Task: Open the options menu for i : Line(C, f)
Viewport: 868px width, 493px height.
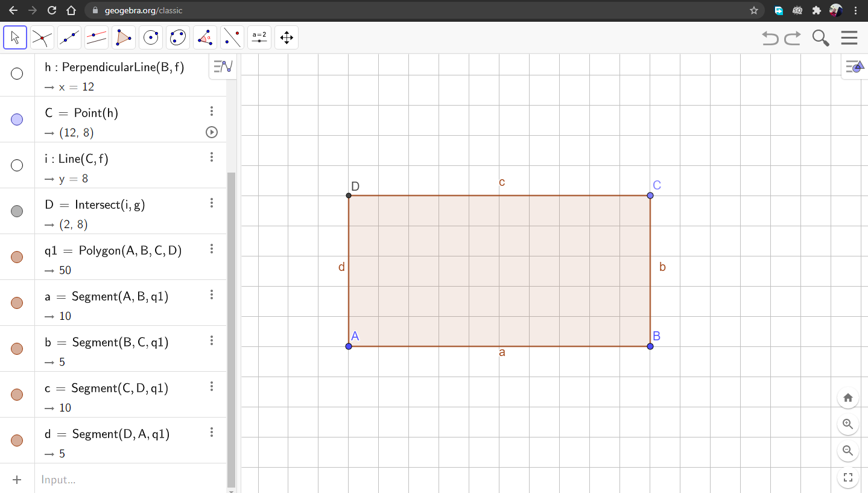Action: [x=212, y=157]
